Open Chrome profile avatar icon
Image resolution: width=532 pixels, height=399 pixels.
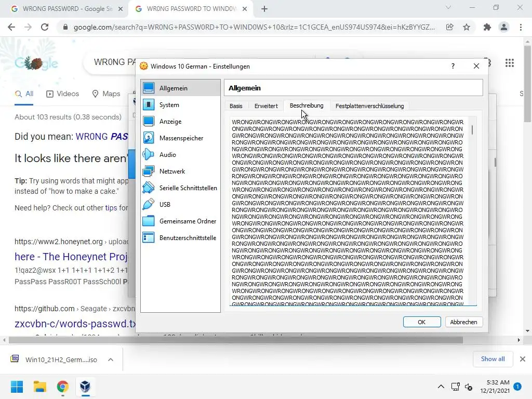point(504,27)
